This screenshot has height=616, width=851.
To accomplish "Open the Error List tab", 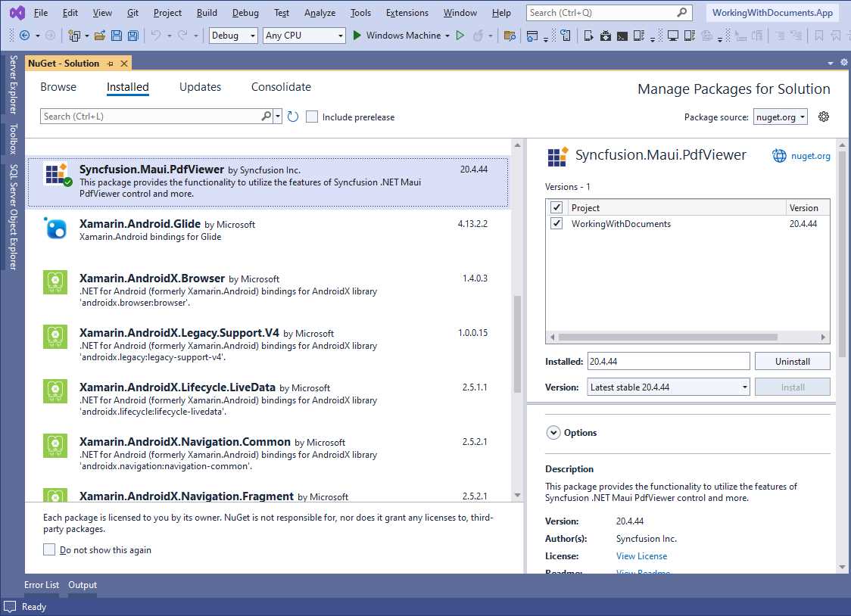I will coord(42,585).
